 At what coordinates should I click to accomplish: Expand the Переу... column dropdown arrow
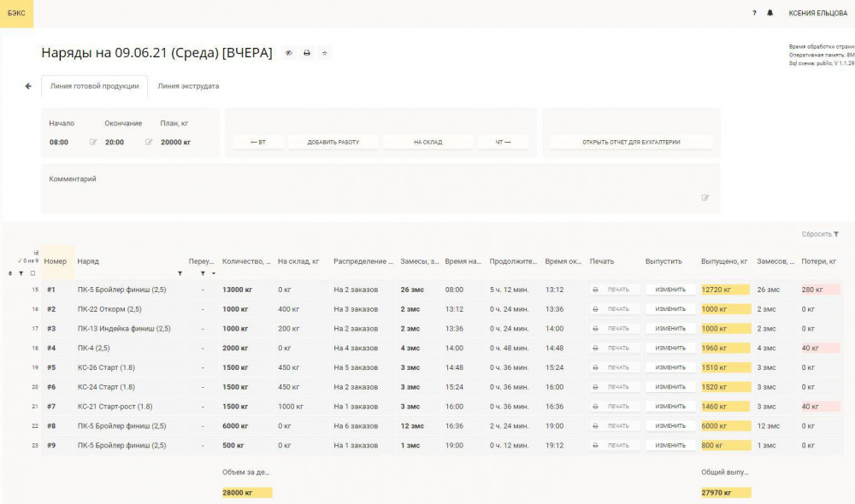[214, 273]
